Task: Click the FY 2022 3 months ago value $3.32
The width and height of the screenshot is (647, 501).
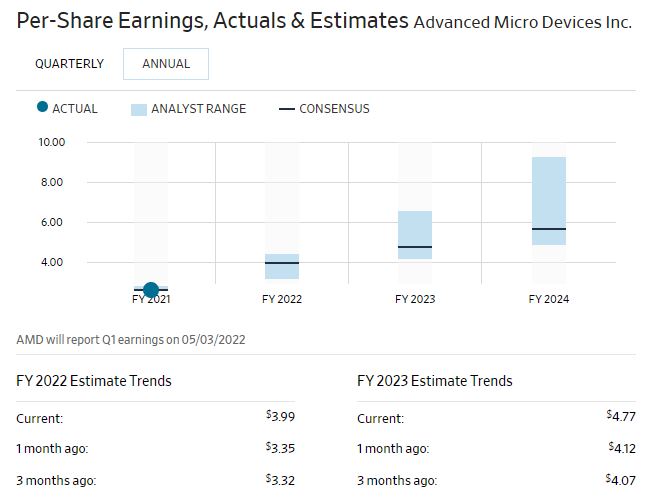Action: (x=281, y=480)
